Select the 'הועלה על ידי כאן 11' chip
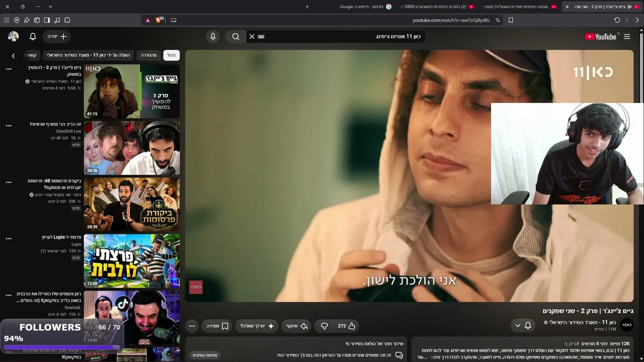Screen dimensions: 644x362 click(89, 55)
